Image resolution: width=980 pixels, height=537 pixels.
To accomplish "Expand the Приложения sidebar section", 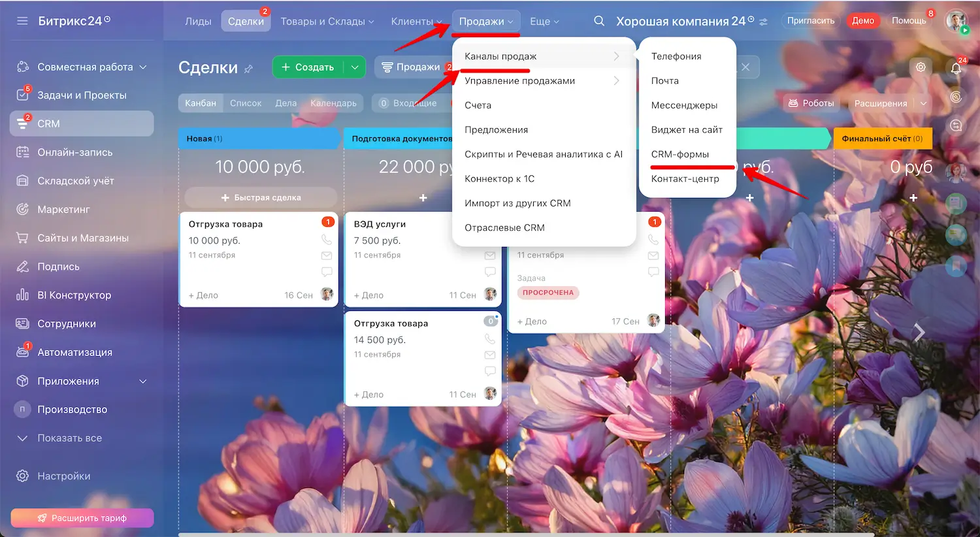I will pyautogui.click(x=143, y=381).
